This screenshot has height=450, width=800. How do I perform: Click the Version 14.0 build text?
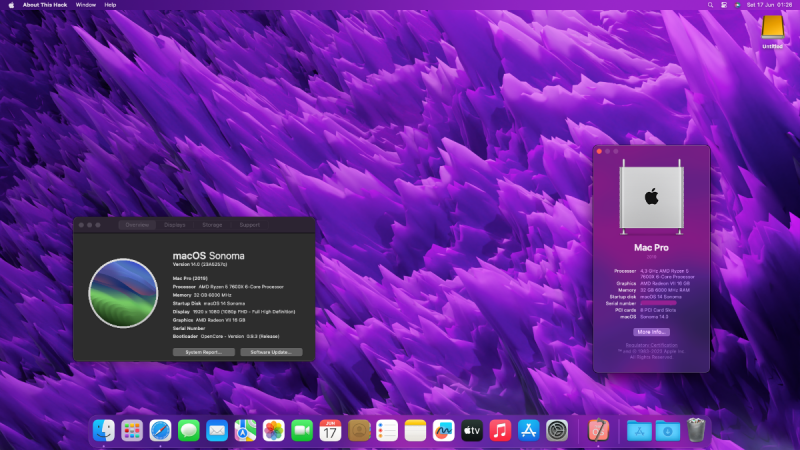pyautogui.click(x=200, y=265)
